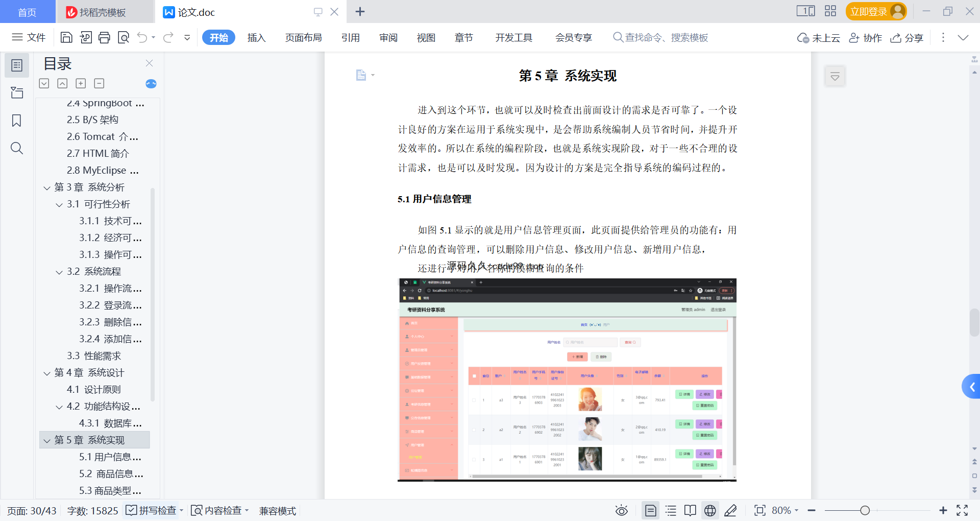This screenshot has width=980, height=521.
Task: Collapse the 3.2 系统流程 outline node
Action: click(x=59, y=272)
